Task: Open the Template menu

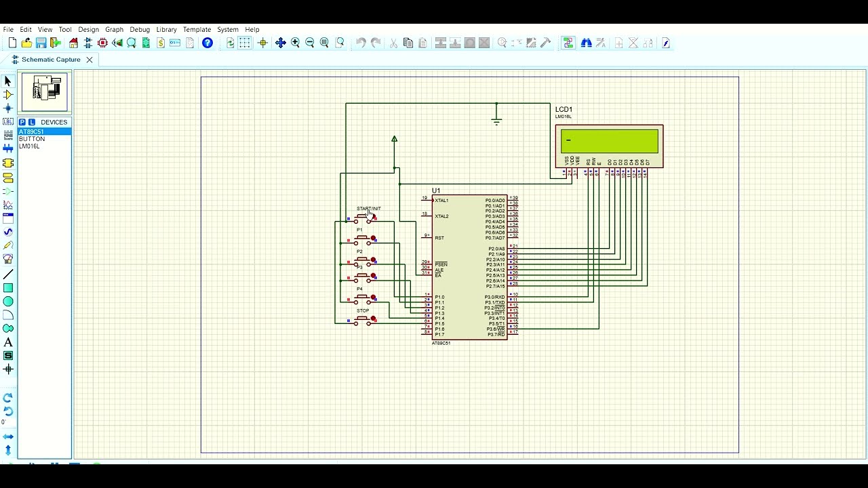Action: tap(197, 30)
